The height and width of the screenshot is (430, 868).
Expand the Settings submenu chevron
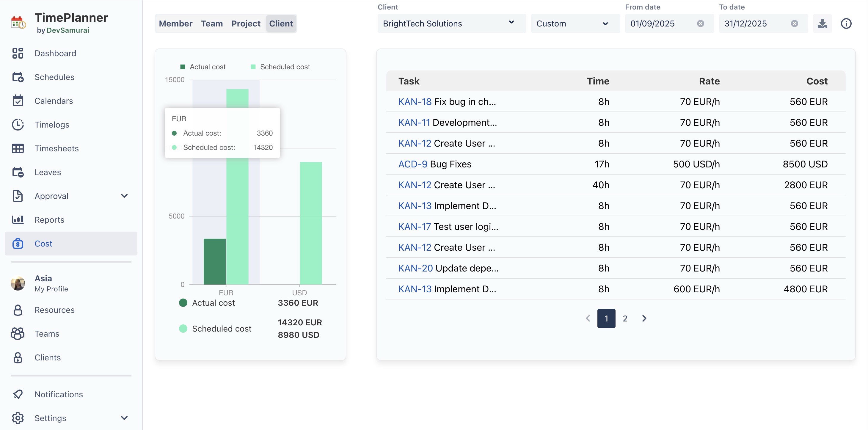click(x=124, y=418)
